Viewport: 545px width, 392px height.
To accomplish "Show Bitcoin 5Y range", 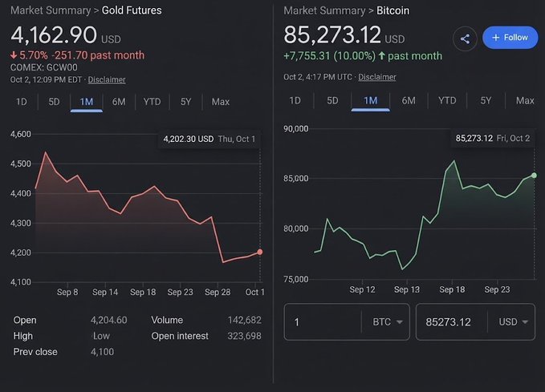I will pyautogui.click(x=486, y=101).
